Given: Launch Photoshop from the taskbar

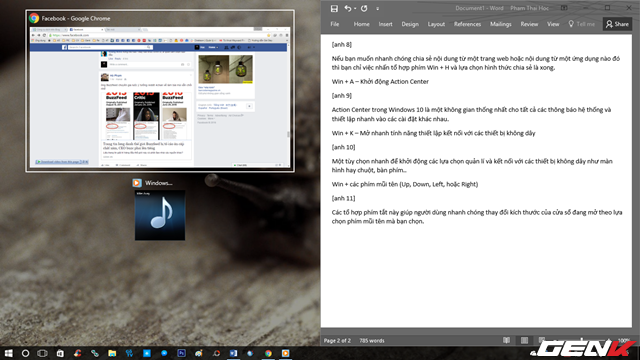Looking at the screenshot, I should coord(181,353).
